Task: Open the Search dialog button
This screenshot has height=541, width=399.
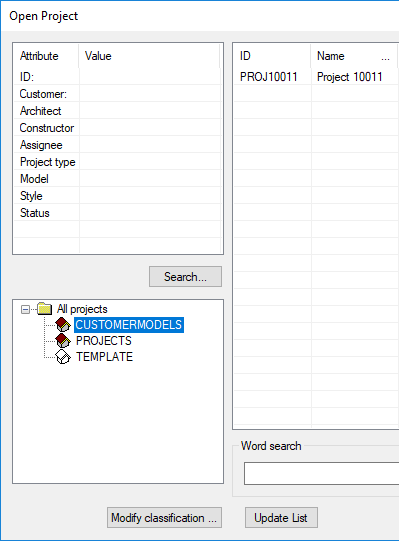Action: 185,276
